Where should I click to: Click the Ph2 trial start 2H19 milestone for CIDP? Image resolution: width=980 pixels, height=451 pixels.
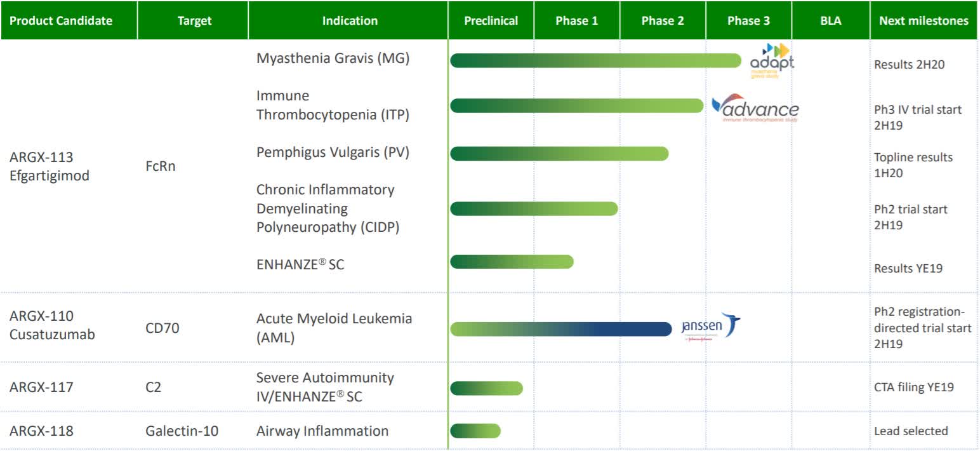tap(911, 217)
